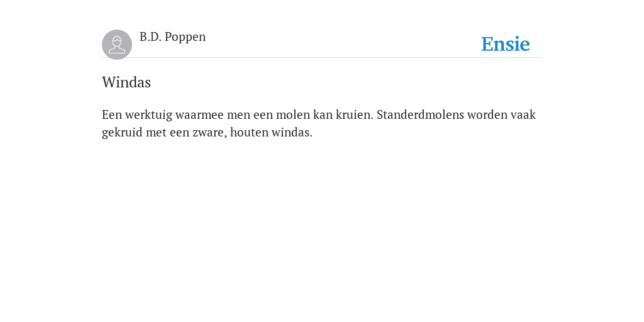
Task: Click the word Een starting the definition
Action: (x=112, y=114)
